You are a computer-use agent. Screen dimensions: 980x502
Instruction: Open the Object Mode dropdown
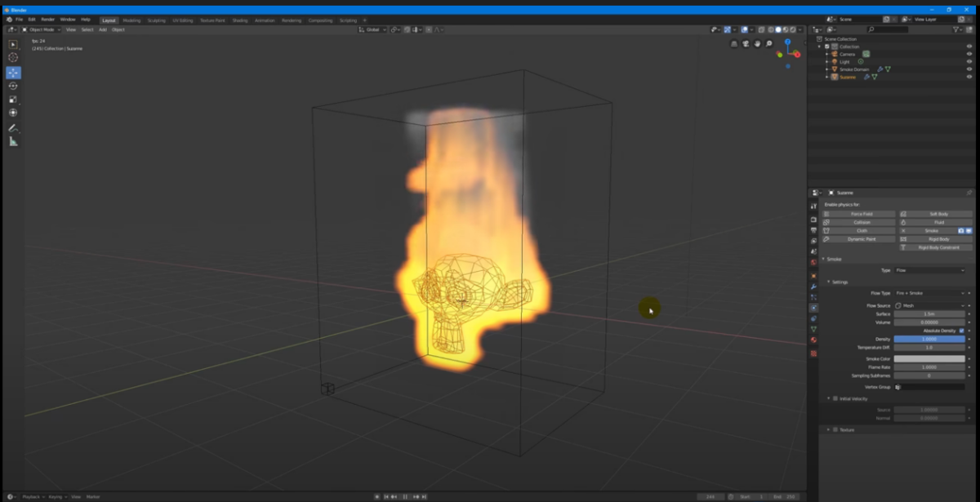click(41, 29)
